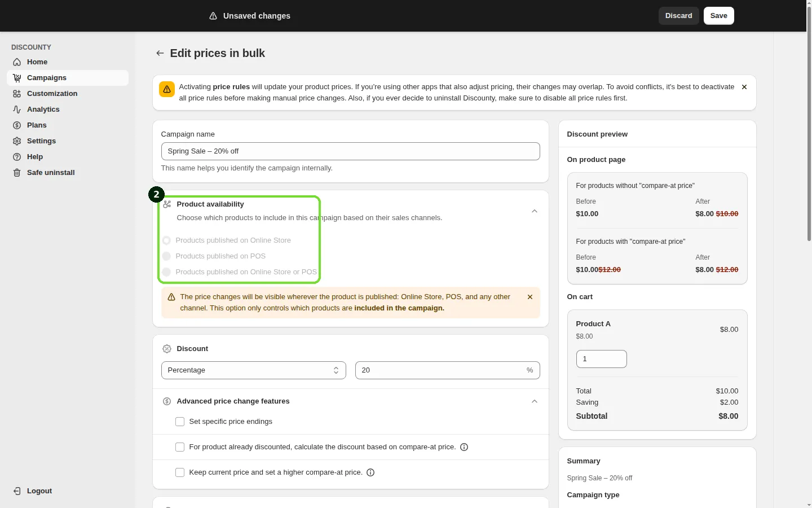Show info tooltip for Keep current price option
The height and width of the screenshot is (508, 812).
(x=370, y=472)
